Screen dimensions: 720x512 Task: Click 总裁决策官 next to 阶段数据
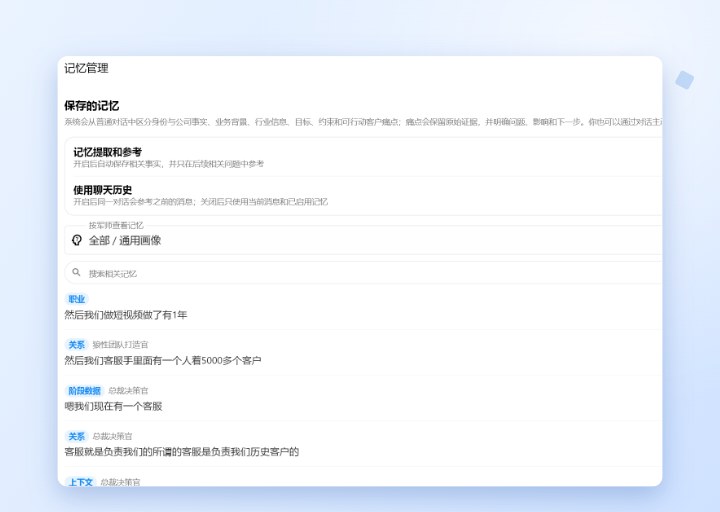tap(128, 390)
